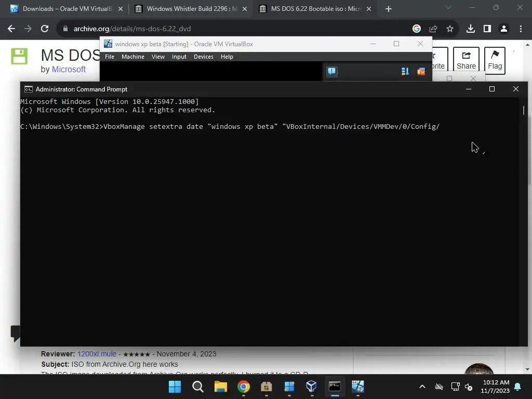Switch to Command Prompt taskbar icon

click(x=335, y=387)
